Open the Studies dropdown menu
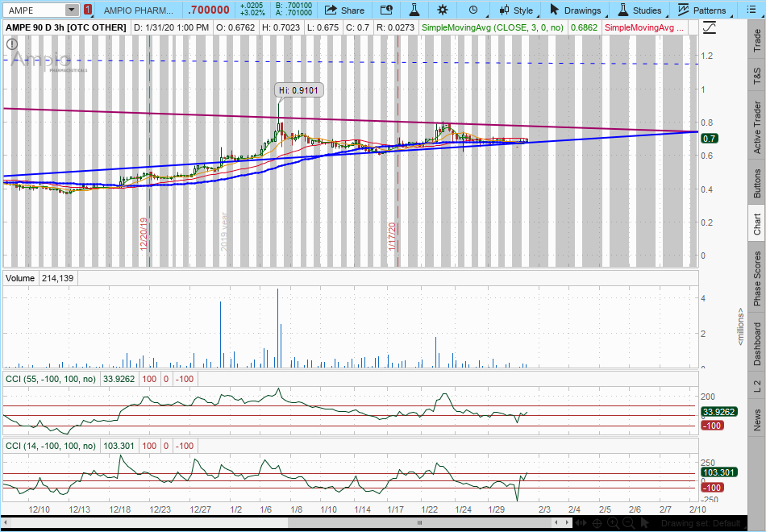Screen dimensions: 766x532 tap(639, 10)
